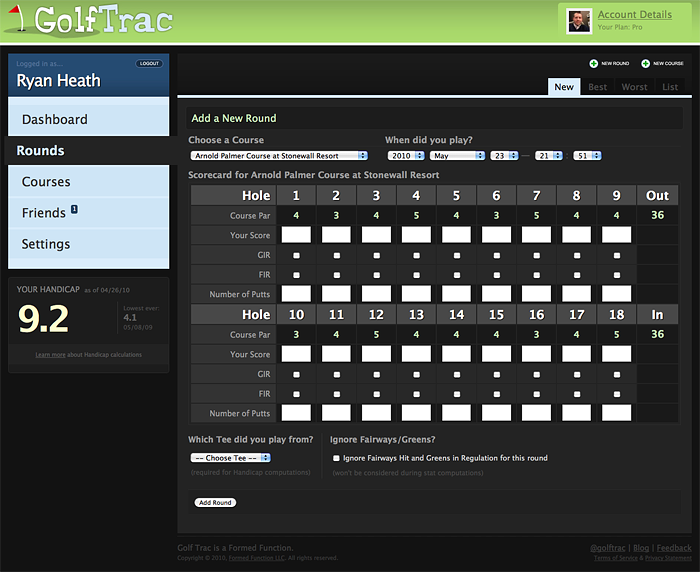Image resolution: width=700 pixels, height=572 pixels.
Task: Open the month May dropdown
Action: (x=457, y=155)
